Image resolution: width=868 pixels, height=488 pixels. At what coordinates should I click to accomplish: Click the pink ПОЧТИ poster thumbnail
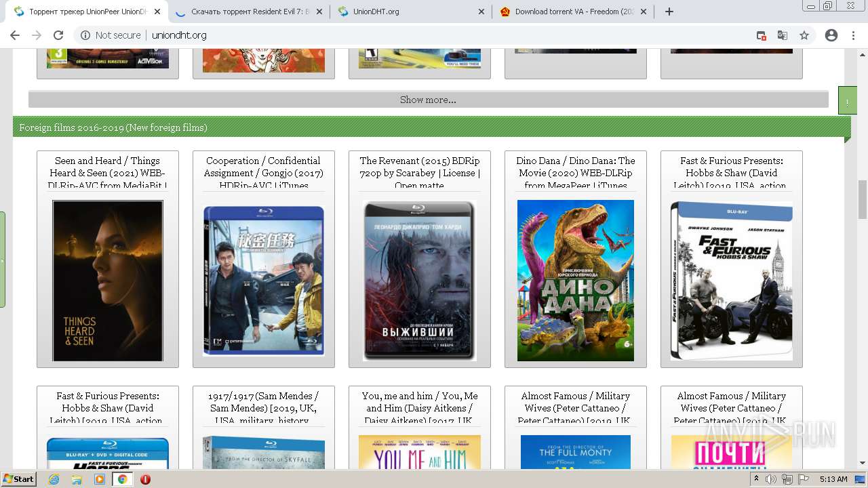point(732,452)
